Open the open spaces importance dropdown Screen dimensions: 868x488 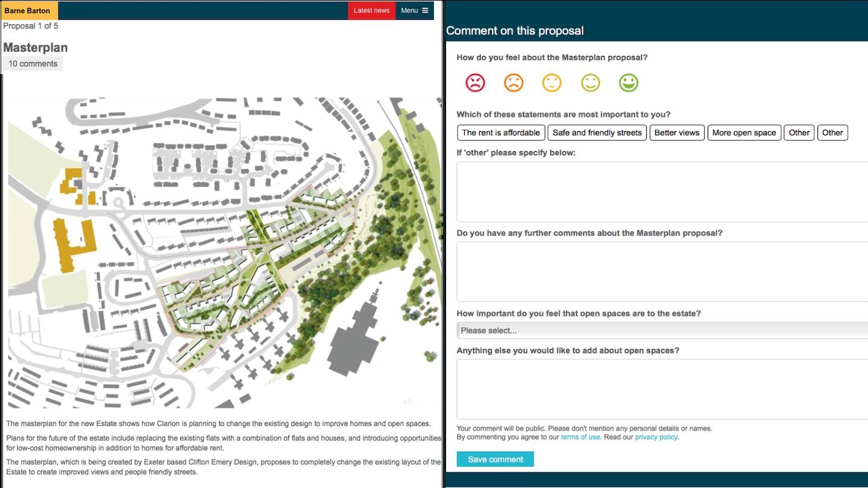click(x=661, y=330)
